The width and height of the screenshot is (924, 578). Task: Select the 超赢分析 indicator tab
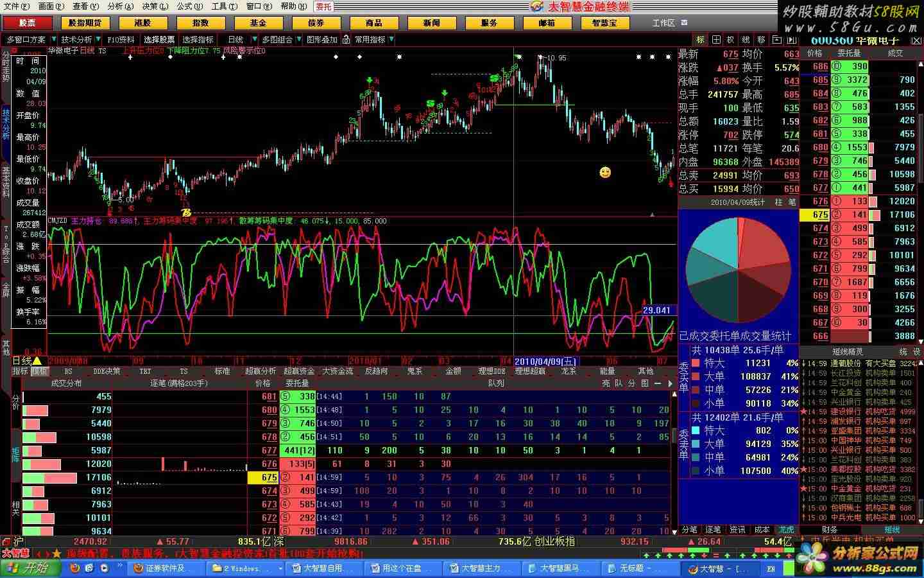point(261,371)
